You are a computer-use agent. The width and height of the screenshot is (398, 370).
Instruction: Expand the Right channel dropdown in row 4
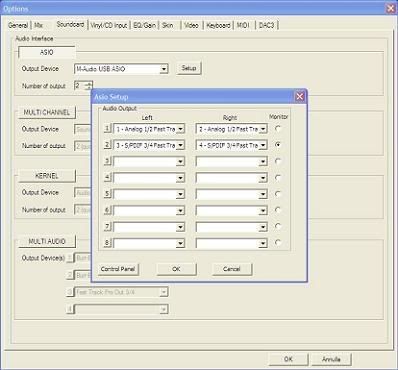(232, 178)
